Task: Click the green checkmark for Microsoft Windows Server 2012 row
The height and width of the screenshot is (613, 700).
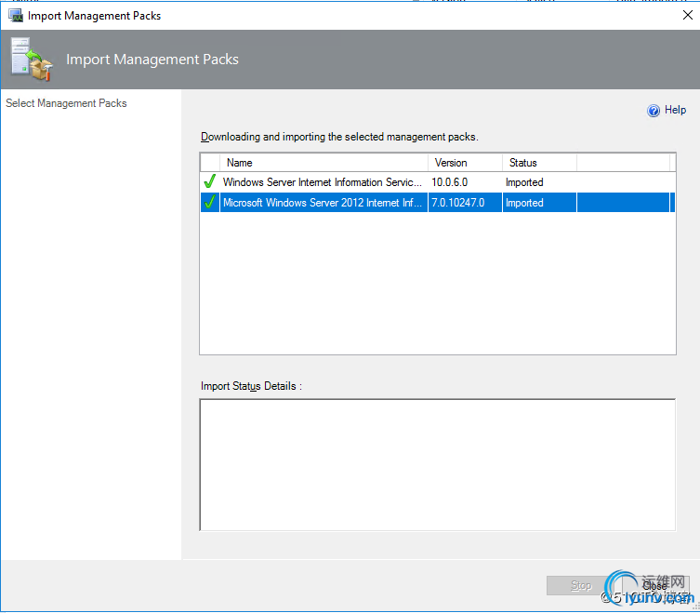Action: click(210, 202)
